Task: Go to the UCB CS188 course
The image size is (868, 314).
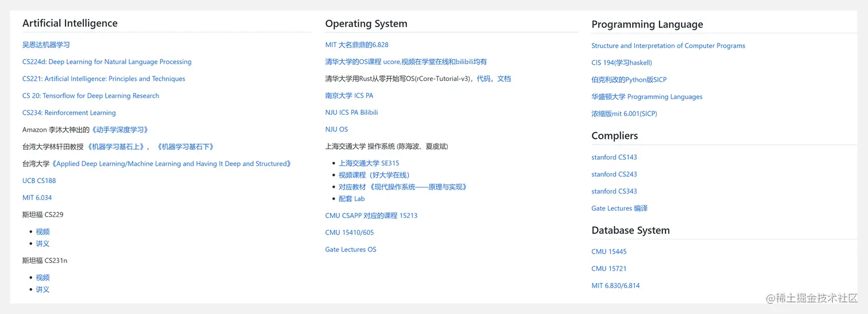Action: tap(39, 181)
